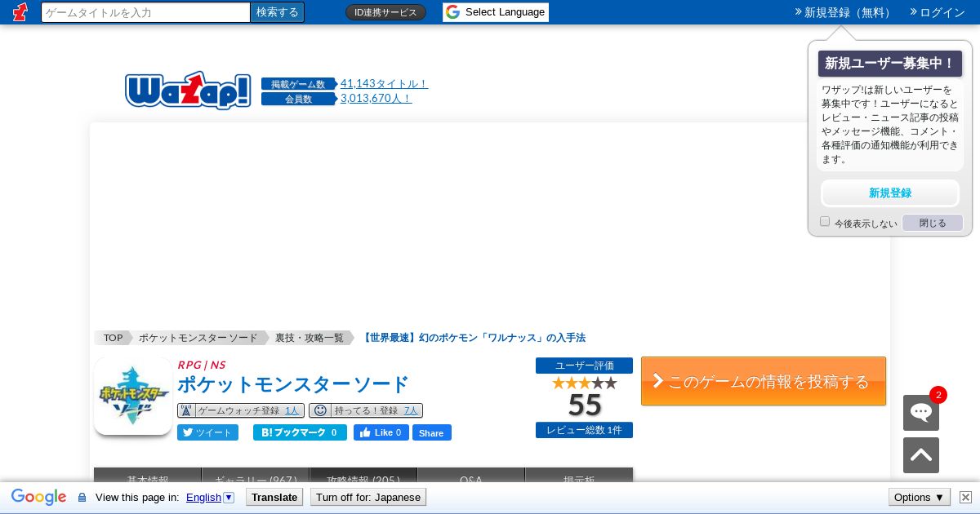Open the translate Options dropdown
This screenshot has height=514, width=980.
pyautogui.click(x=919, y=497)
